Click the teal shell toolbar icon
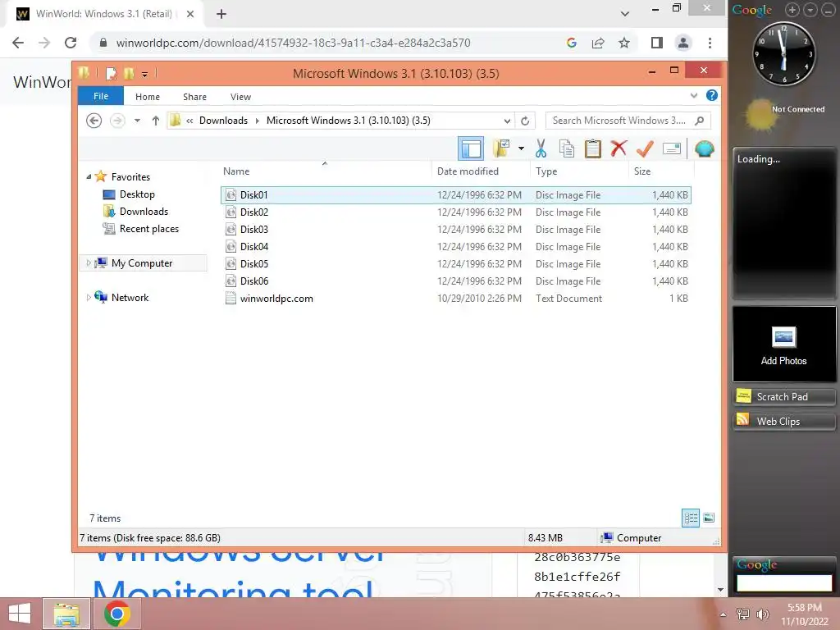The image size is (840, 630). [705, 148]
